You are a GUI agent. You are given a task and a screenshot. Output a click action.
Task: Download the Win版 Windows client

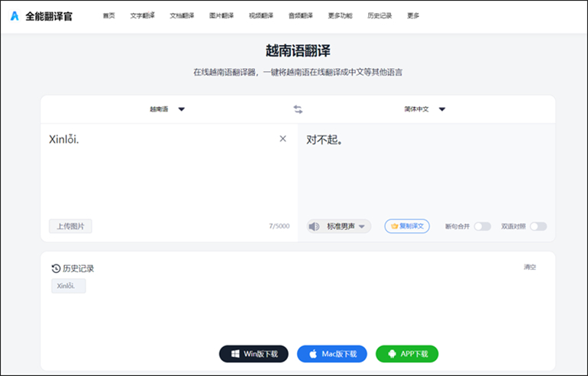254,354
